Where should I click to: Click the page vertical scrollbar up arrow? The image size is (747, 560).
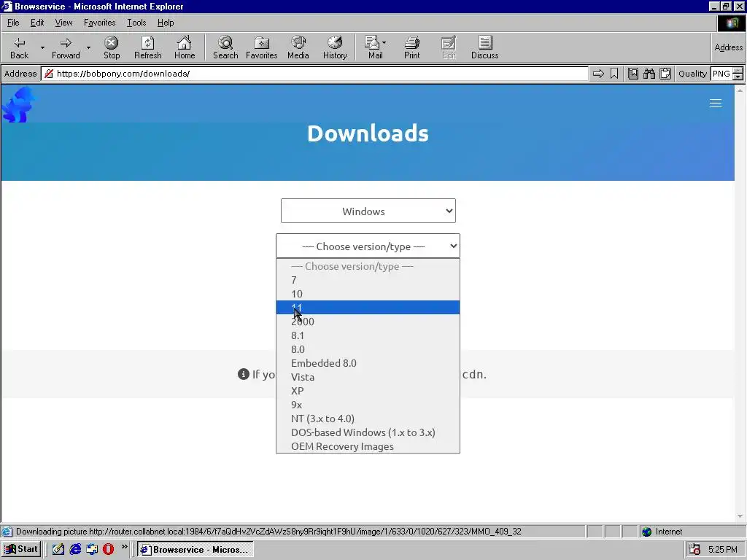click(740, 90)
